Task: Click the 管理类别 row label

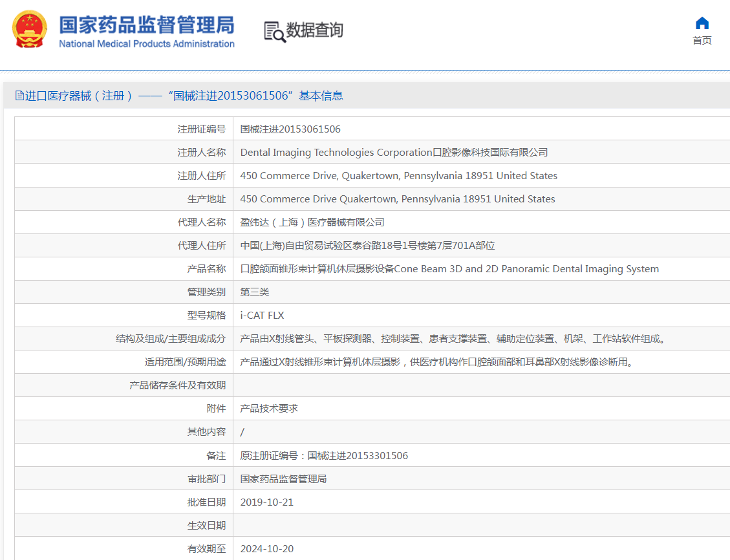Action: [206, 292]
